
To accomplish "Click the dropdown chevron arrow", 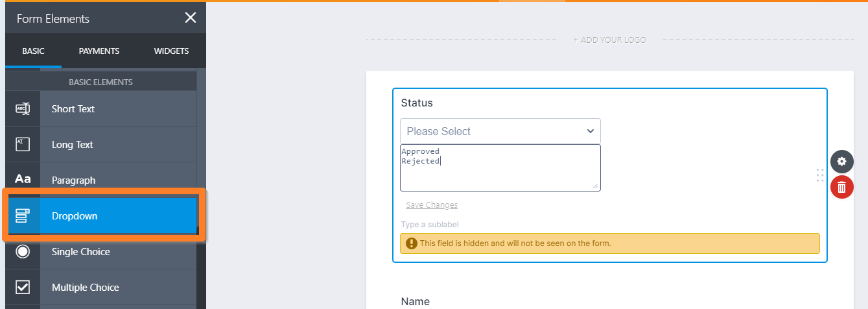I will point(591,131).
